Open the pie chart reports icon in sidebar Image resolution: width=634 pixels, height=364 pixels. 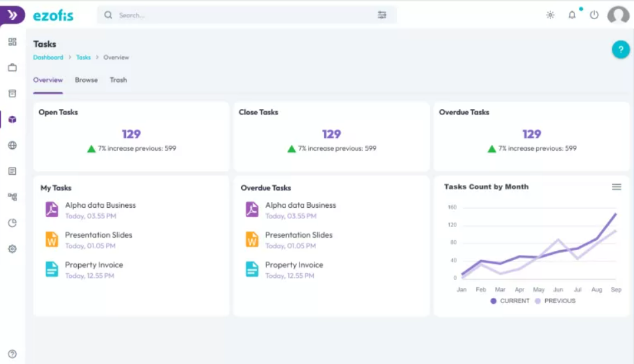point(12,223)
